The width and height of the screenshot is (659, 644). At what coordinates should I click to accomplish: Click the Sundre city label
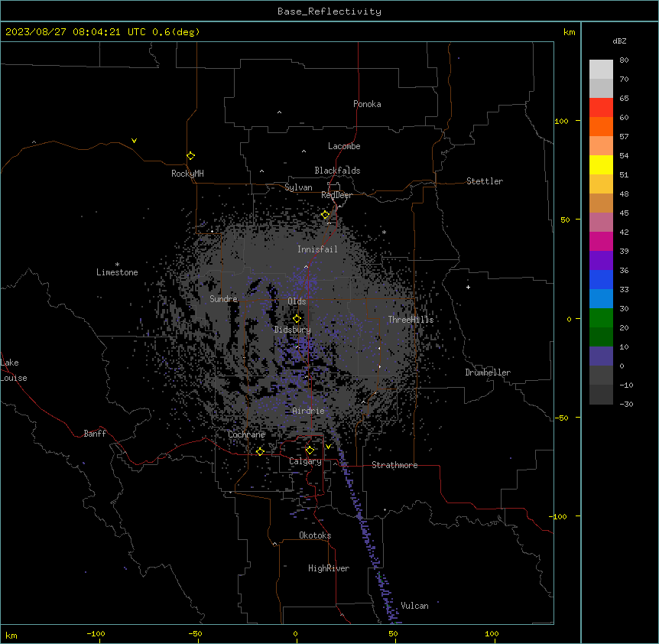point(223,299)
